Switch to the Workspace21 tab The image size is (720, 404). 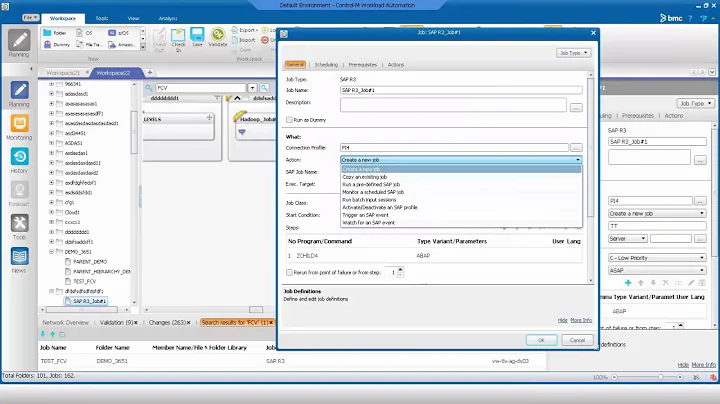[63, 73]
